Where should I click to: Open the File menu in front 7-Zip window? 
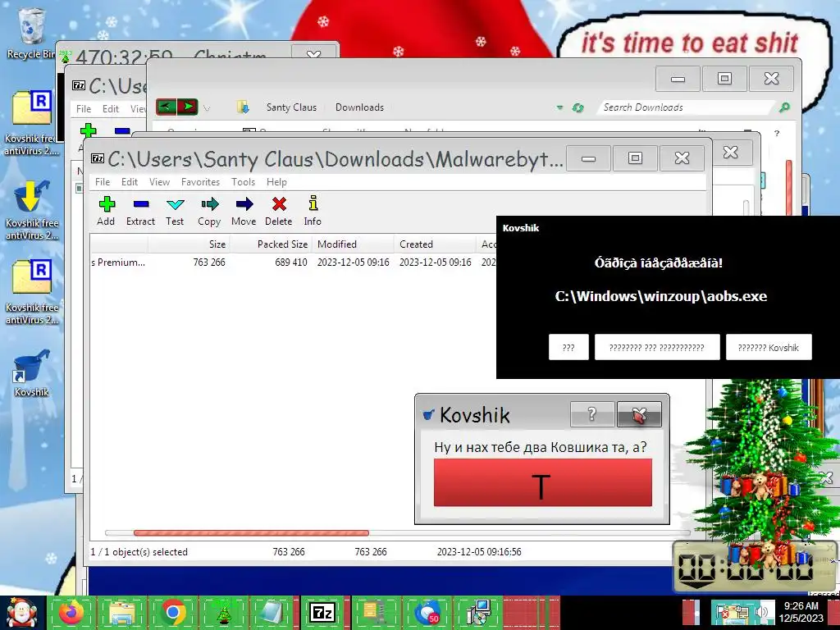pyautogui.click(x=103, y=182)
